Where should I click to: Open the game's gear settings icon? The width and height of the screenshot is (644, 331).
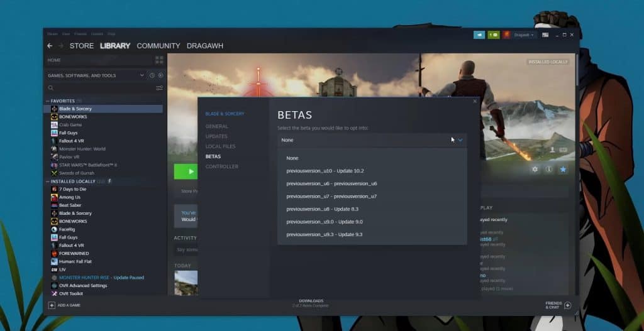535,169
